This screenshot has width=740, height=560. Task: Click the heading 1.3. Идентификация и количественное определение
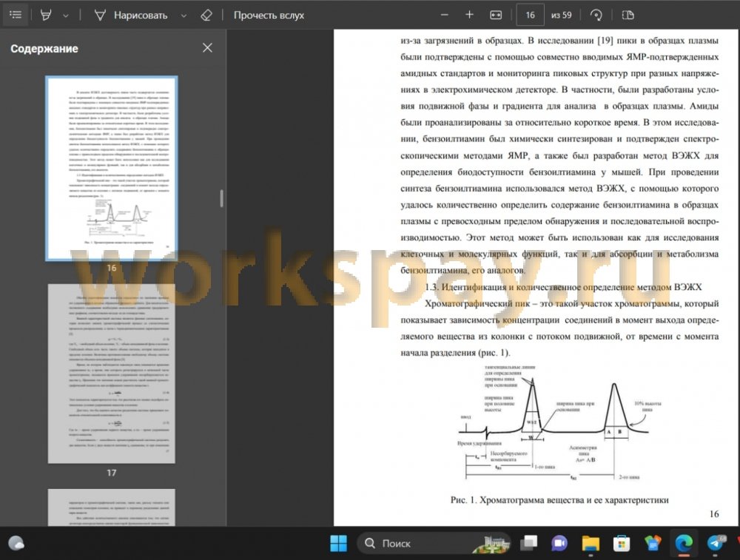[563, 287]
